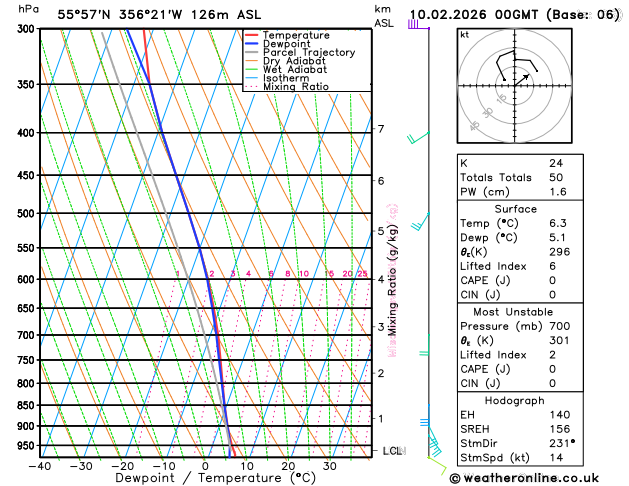Click the 'km ASL' altitude axis heading
The height and width of the screenshot is (486, 629).
pyautogui.click(x=384, y=16)
